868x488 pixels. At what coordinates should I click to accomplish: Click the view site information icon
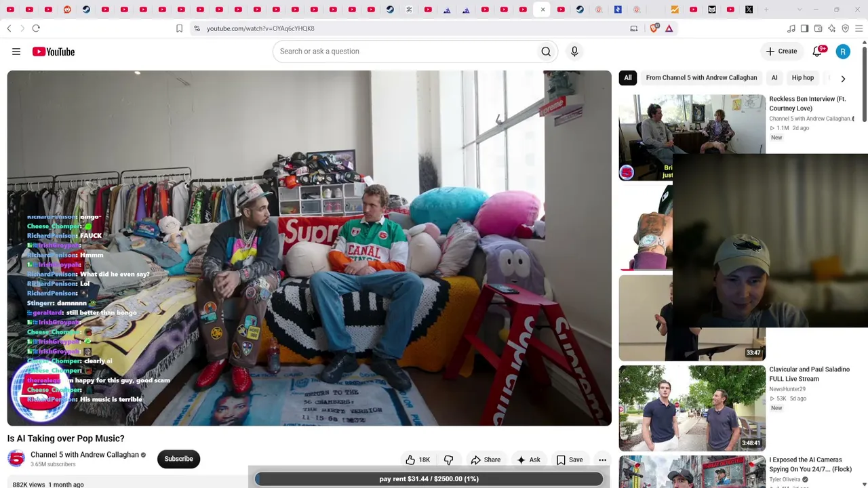(197, 28)
